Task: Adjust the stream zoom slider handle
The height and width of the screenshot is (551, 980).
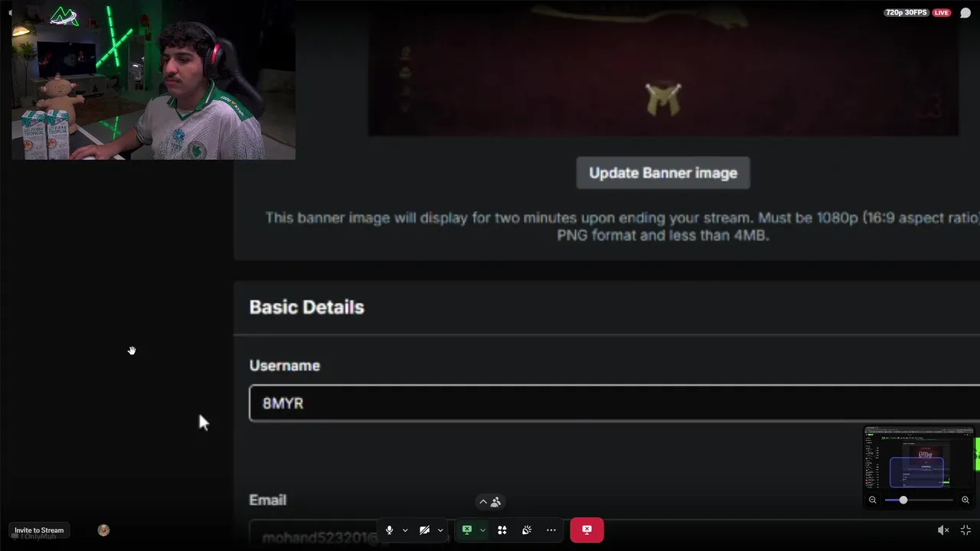Action: click(903, 500)
